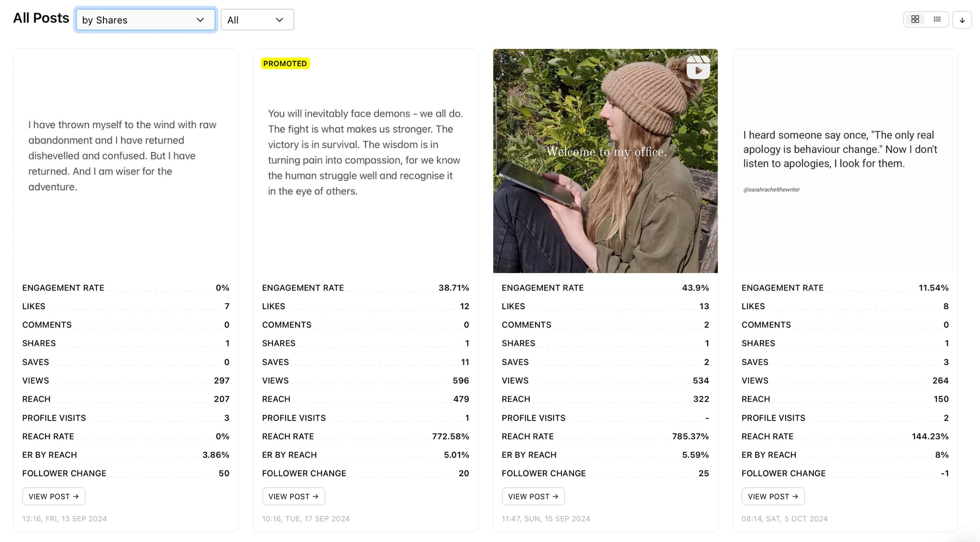Click the Reels icon on the video thumbnail

pyautogui.click(x=699, y=68)
